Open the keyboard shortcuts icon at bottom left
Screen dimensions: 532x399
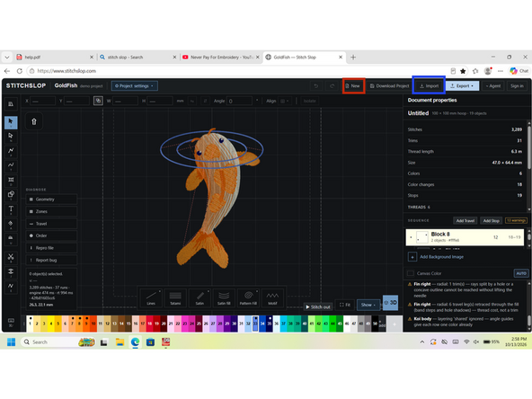click(x=11, y=322)
